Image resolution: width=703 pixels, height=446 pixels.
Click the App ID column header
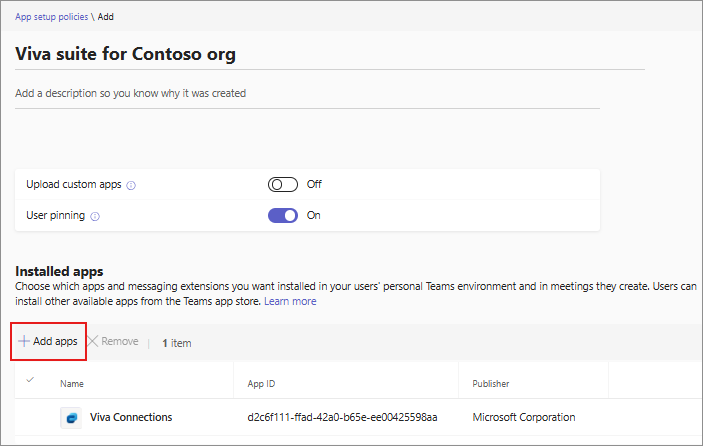coord(262,383)
